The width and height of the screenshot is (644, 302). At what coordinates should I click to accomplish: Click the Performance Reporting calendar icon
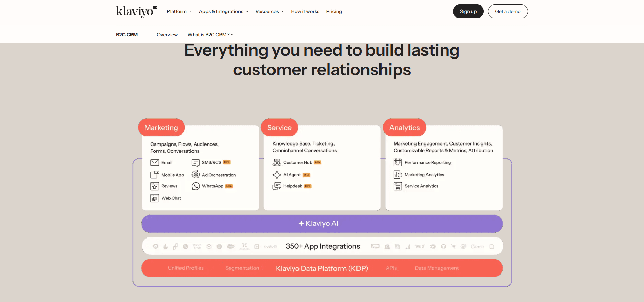pyautogui.click(x=398, y=162)
